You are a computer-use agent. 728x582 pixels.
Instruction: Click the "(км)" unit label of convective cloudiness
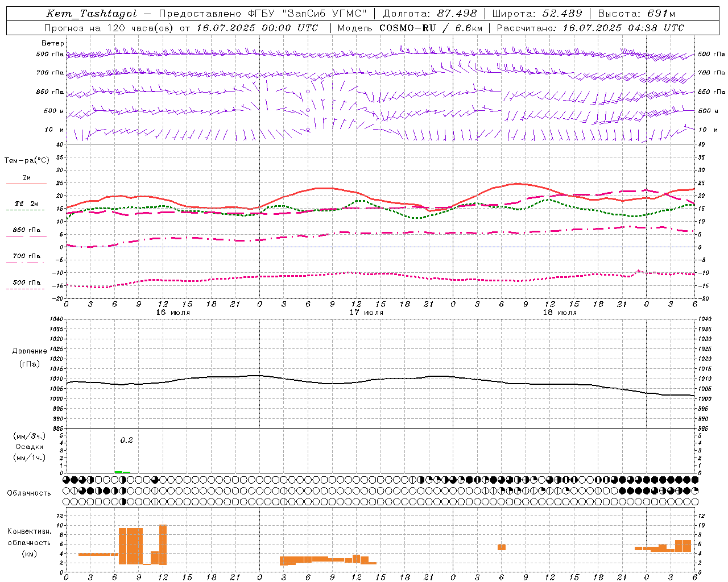click(30, 554)
